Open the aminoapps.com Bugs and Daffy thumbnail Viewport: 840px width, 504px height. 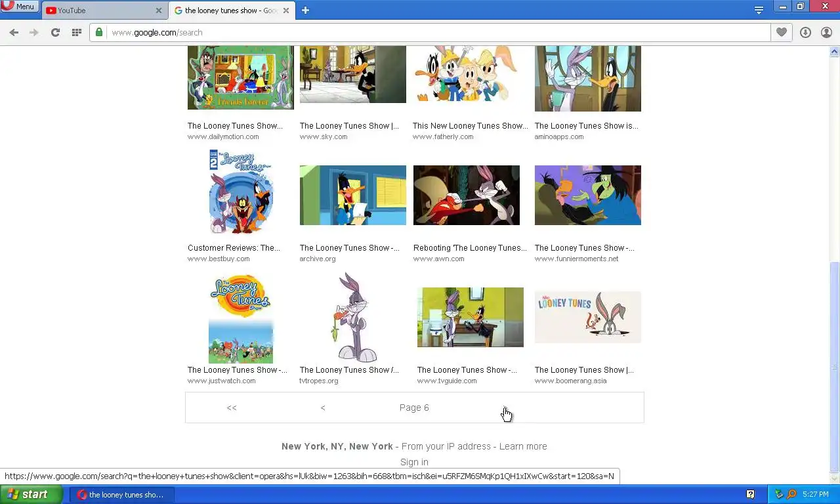pos(588,79)
